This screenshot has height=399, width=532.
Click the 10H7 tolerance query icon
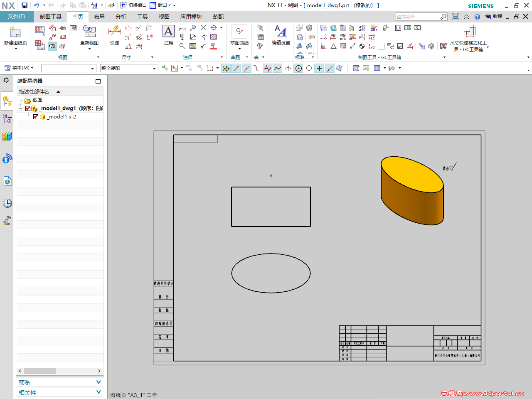coord(343,37)
